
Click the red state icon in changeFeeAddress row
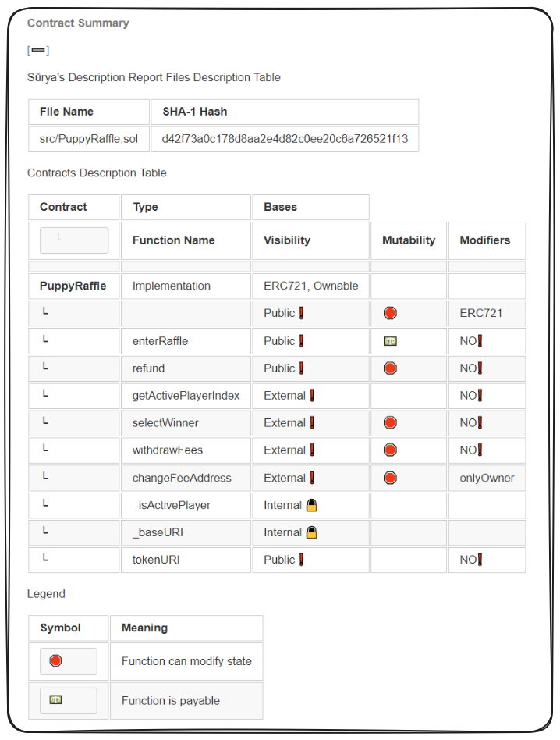tap(390, 478)
